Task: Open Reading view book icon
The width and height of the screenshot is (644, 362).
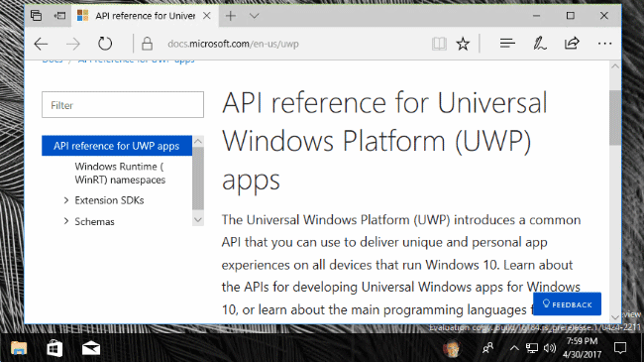Action: point(439,44)
